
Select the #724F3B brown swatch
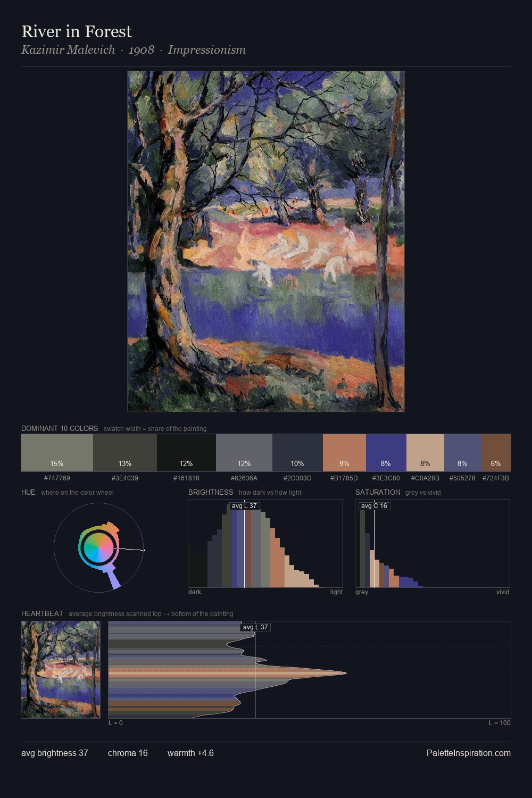tap(496, 453)
